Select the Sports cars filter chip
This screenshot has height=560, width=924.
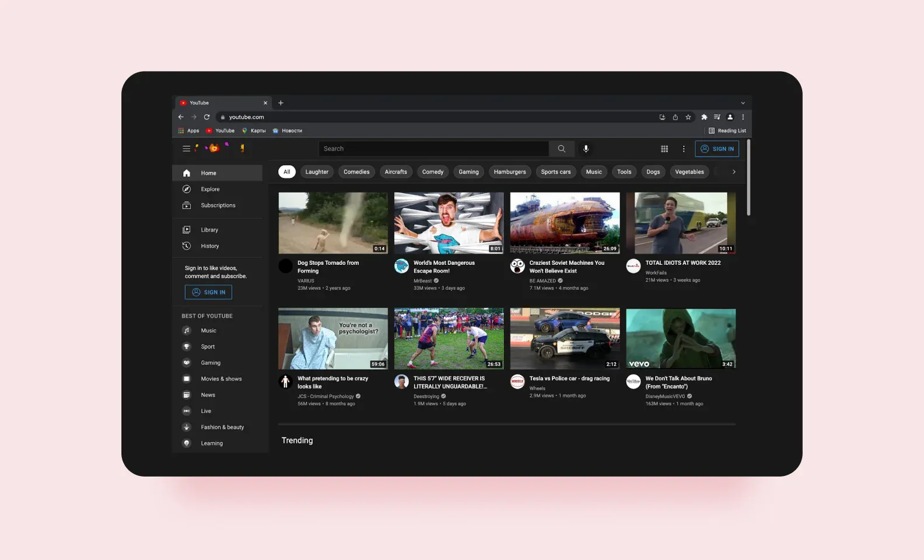(556, 172)
